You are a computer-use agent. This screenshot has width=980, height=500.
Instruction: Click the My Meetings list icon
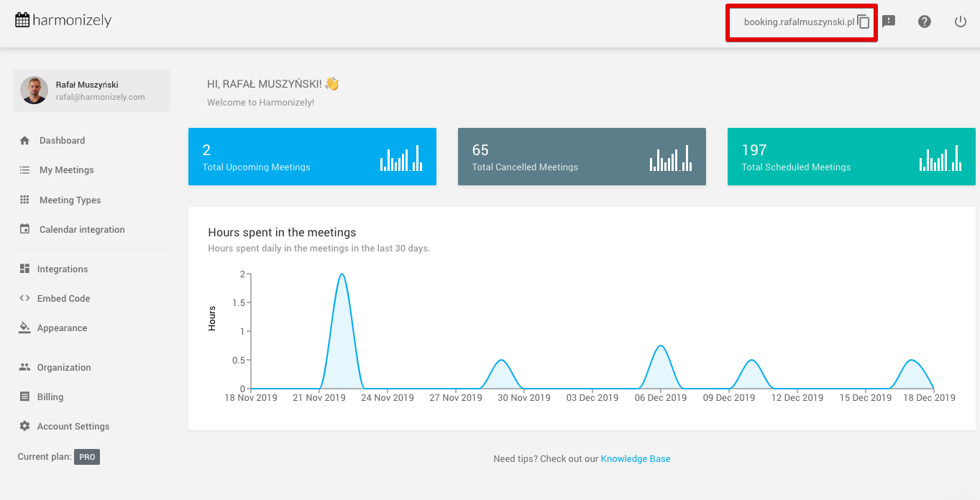pyautogui.click(x=24, y=170)
